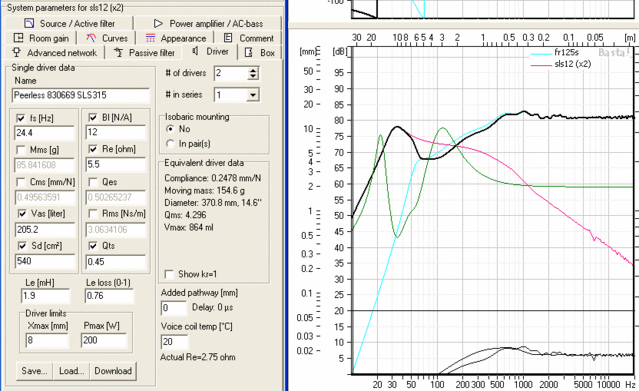The width and height of the screenshot is (639, 391).
Task: Click the Room gain tab icon
Action: point(18,38)
